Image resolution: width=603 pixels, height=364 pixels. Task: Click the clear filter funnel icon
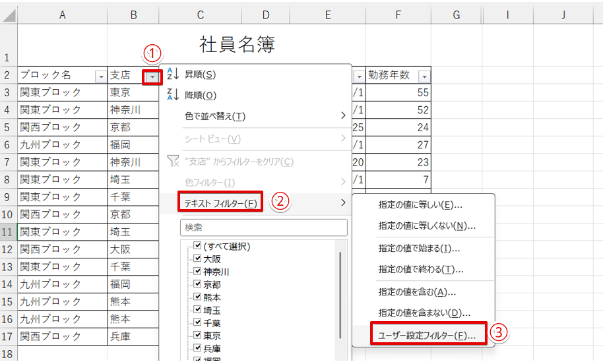coord(173,161)
